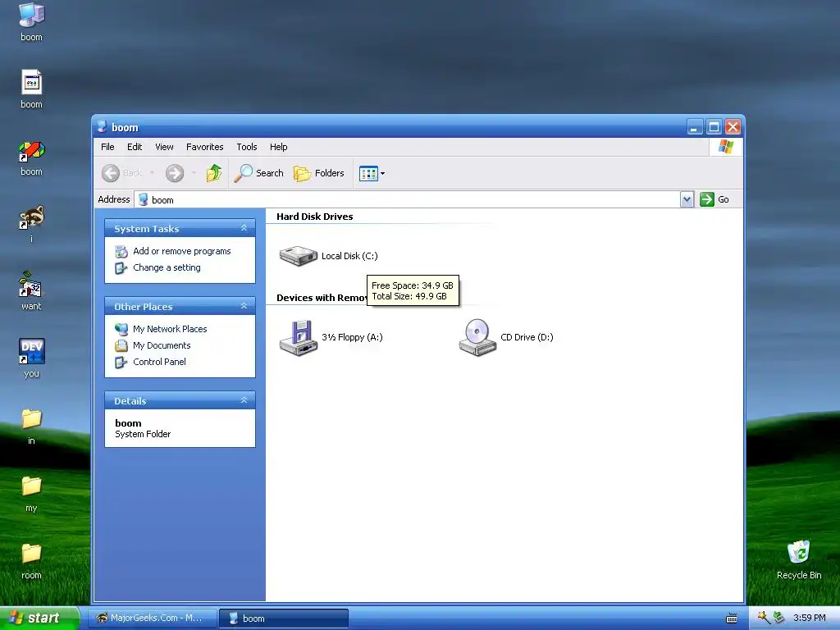Click the Go button

click(714, 199)
